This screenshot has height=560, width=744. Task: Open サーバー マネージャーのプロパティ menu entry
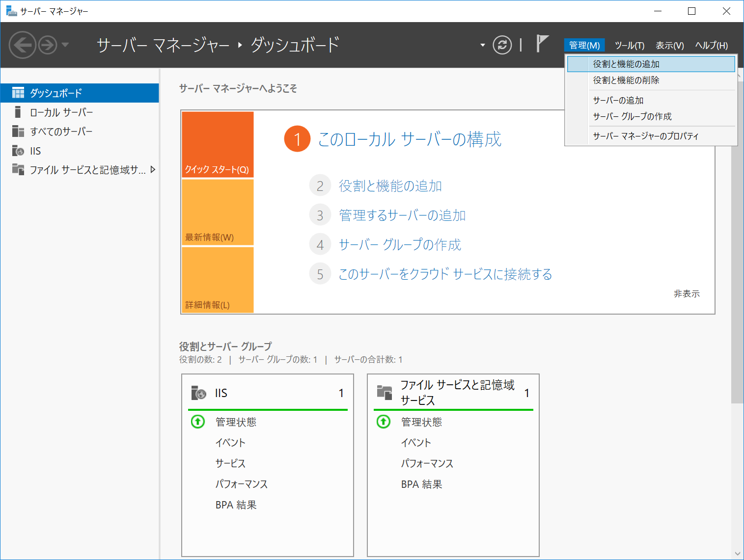651,136
